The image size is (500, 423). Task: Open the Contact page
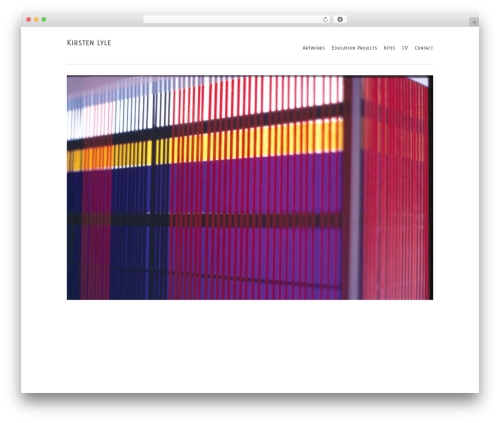click(424, 48)
